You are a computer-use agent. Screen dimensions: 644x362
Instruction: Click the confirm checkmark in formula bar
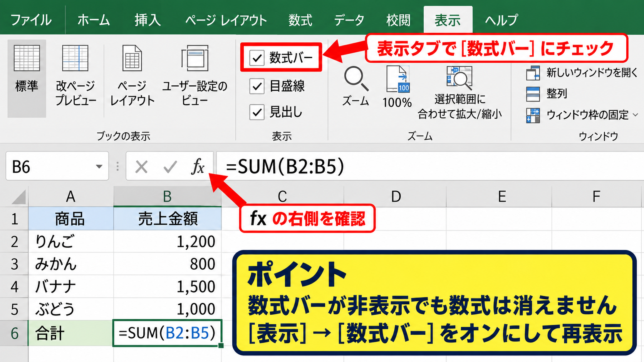tap(170, 167)
